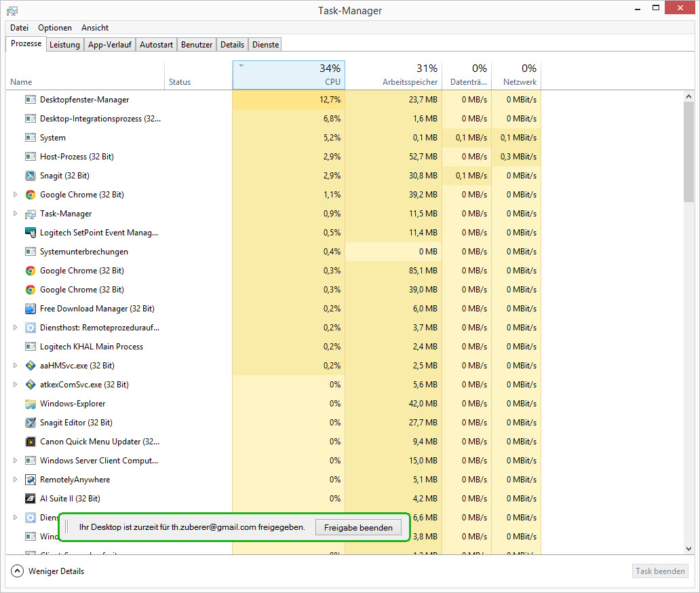Click the Task beenden button

click(x=660, y=571)
